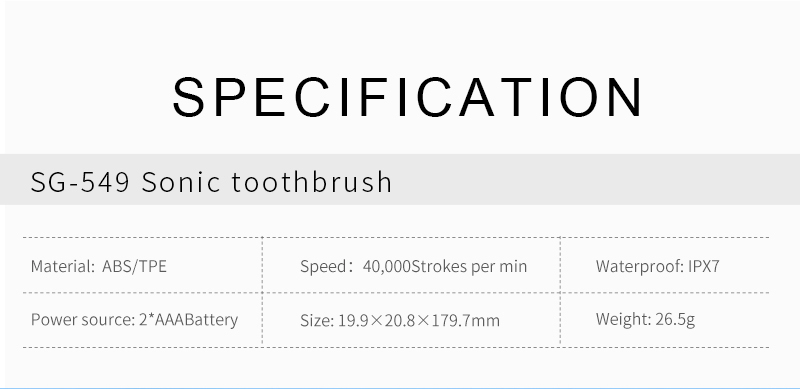The width and height of the screenshot is (800, 389).
Task: Select Power source: 2*AAABattery text
Action: (134, 320)
